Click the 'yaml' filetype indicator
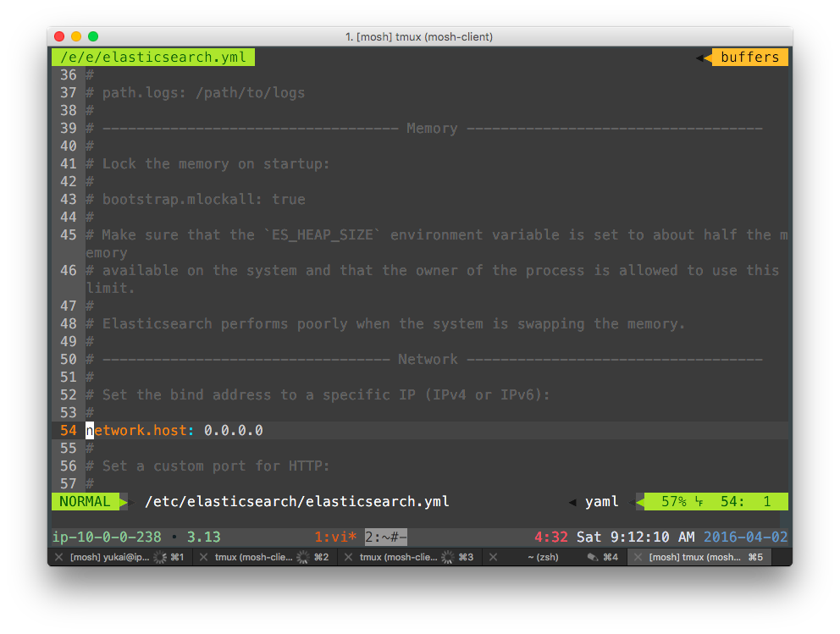840x634 pixels. (601, 502)
